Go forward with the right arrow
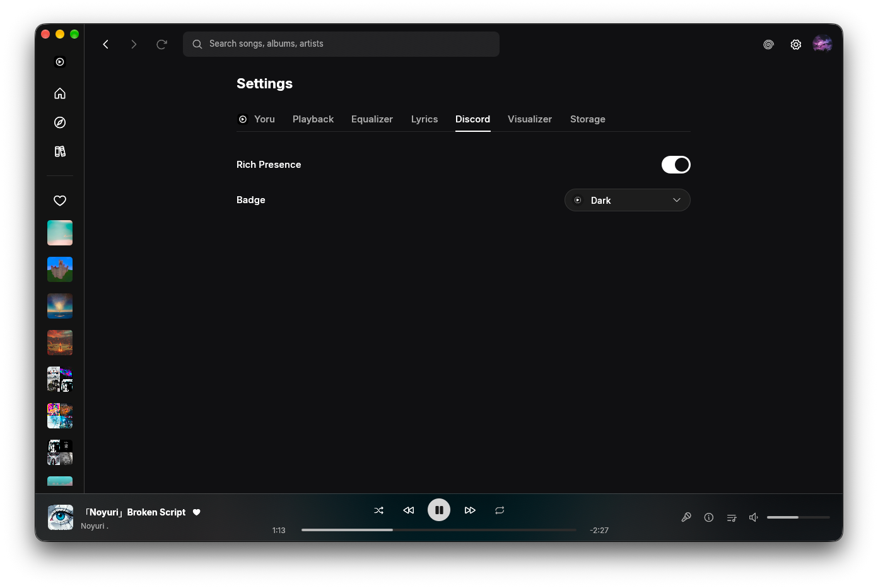Image resolution: width=878 pixels, height=588 pixels. pos(134,44)
